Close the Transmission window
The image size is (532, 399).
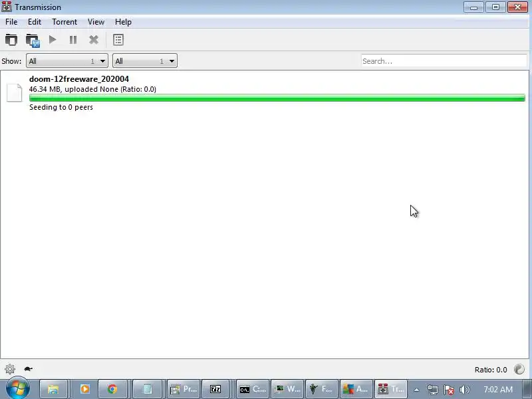[x=518, y=7]
